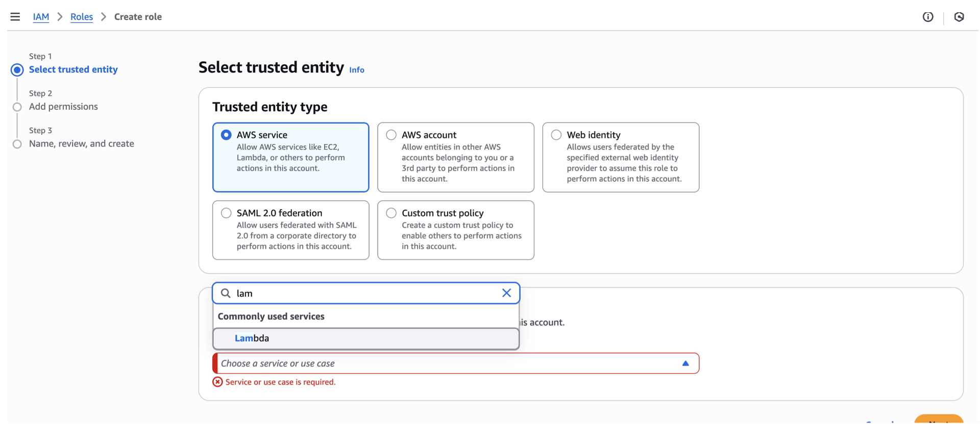Click the Step 2 circle indicator
This screenshot has width=980, height=424.
[17, 107]
